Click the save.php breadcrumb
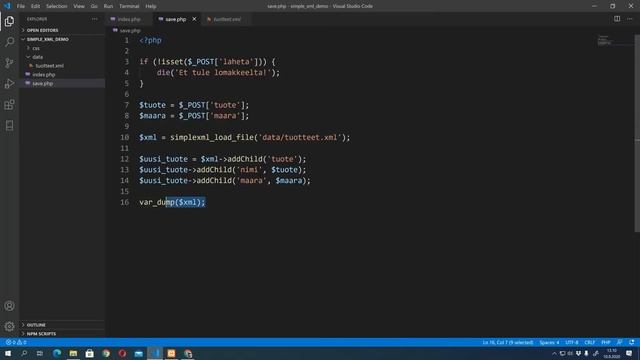The image size is (640, 360). pos(130,31)
